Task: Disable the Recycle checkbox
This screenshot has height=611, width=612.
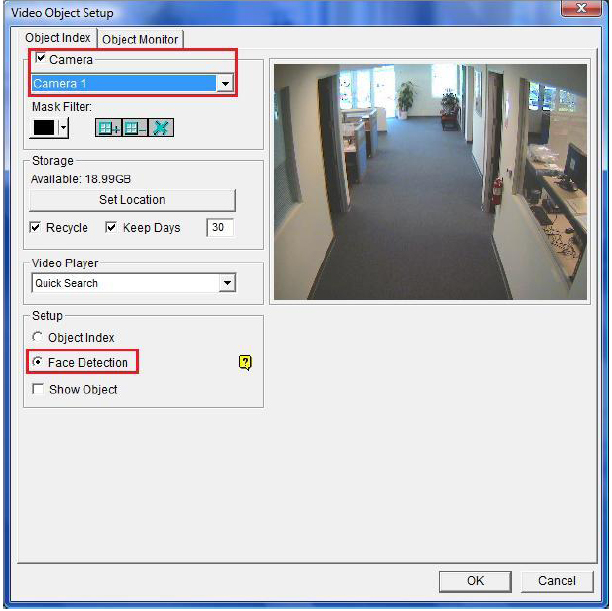Action: point(35,227)
